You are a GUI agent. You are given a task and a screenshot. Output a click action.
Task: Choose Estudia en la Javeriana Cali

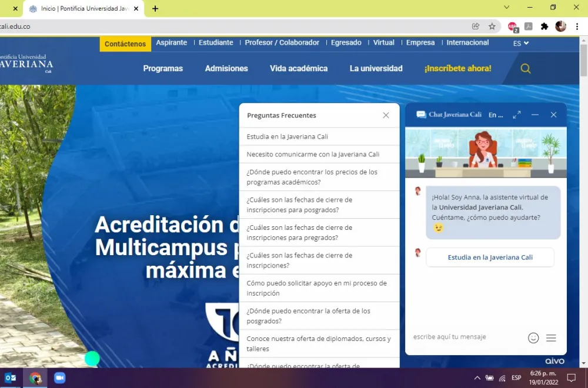[490, 257]
